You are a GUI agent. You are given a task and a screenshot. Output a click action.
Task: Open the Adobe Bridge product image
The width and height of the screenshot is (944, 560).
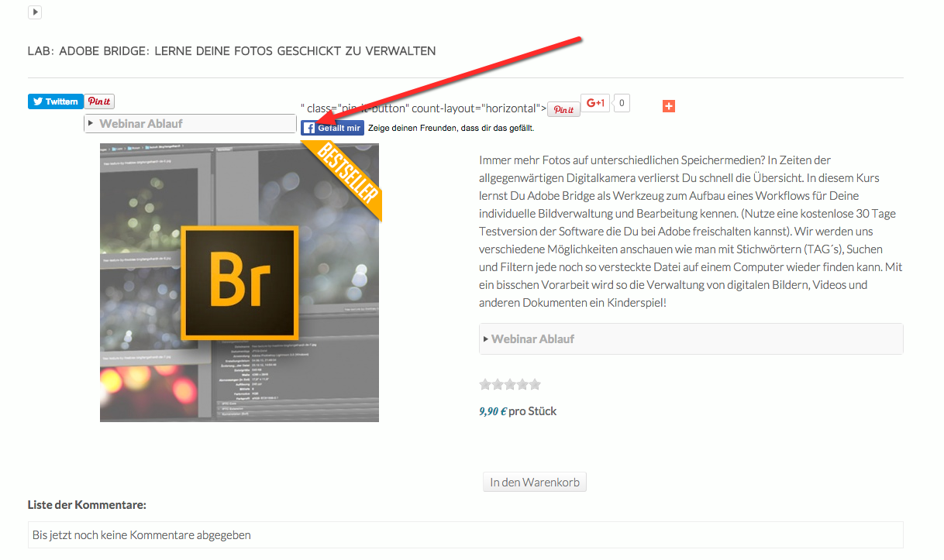239,282
